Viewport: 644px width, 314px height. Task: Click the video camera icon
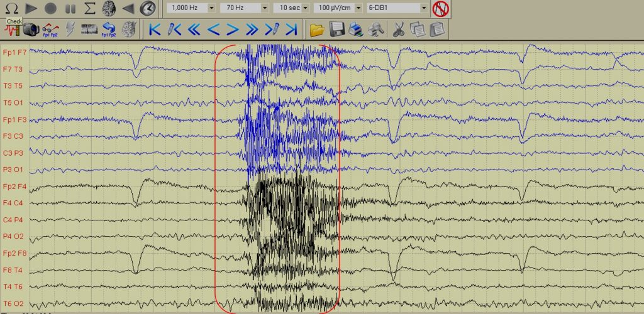point(31,29)
